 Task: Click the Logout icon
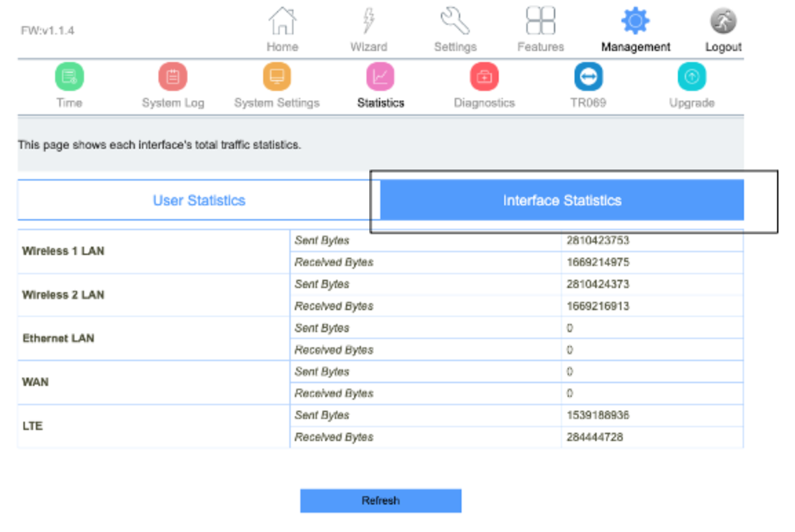point(723,21)
